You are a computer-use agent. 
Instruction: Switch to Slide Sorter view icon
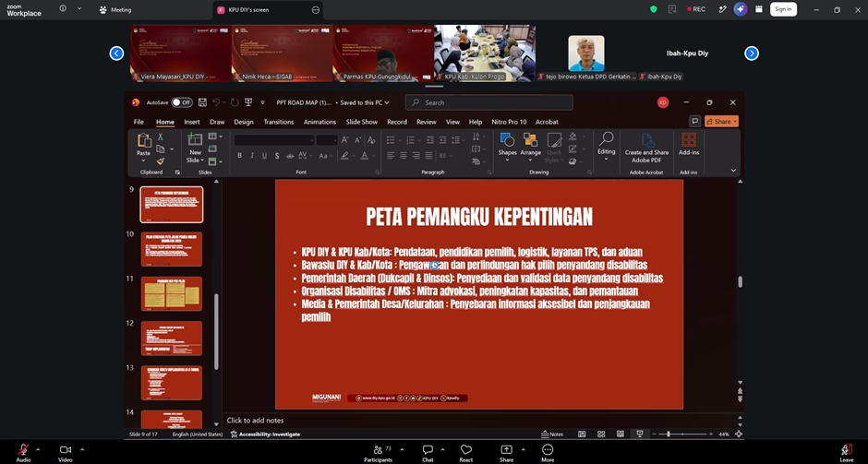tap(601, 434)
